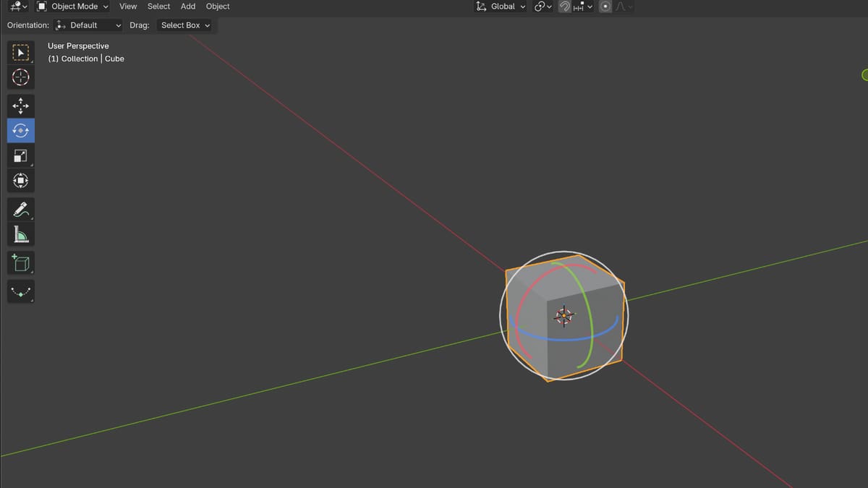Toggle proportional editing
Screen dimensions: 868x488
(605, 7)
